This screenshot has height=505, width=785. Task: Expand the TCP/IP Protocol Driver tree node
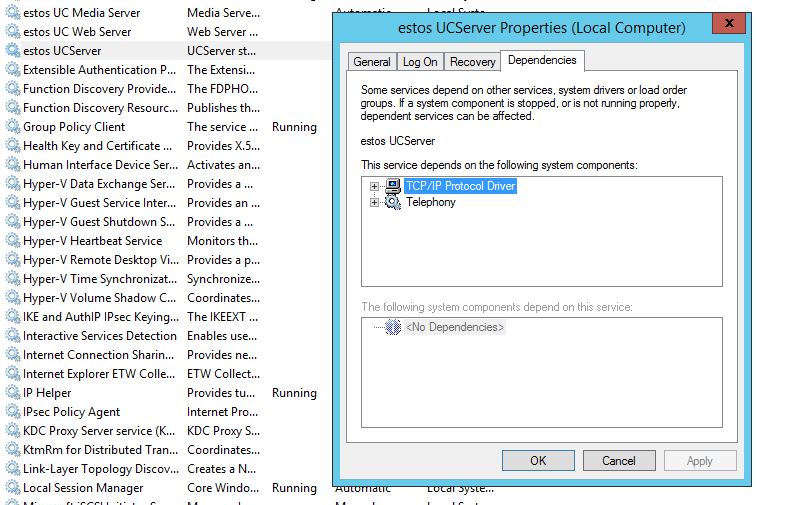coord(375,186)
